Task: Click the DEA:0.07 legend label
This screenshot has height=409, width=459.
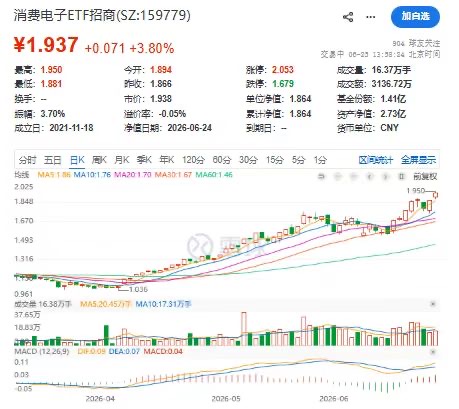Action: click(x=124, y=352)
